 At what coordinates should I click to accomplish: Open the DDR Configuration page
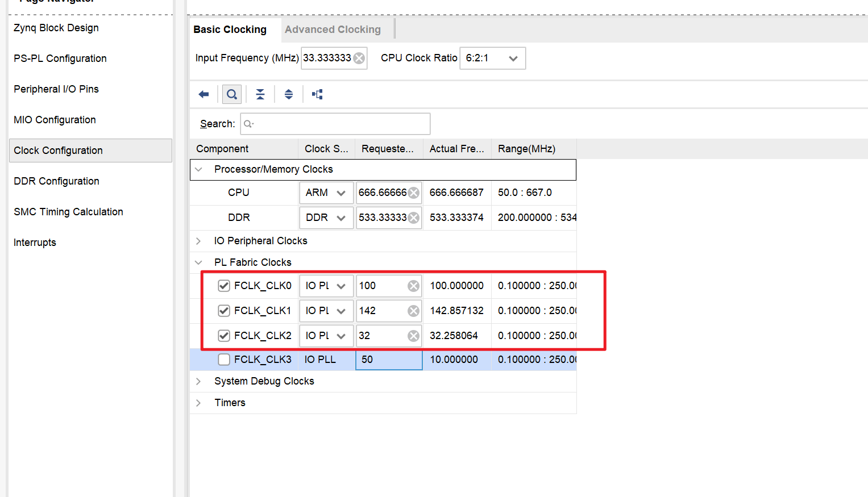point(56,181)
